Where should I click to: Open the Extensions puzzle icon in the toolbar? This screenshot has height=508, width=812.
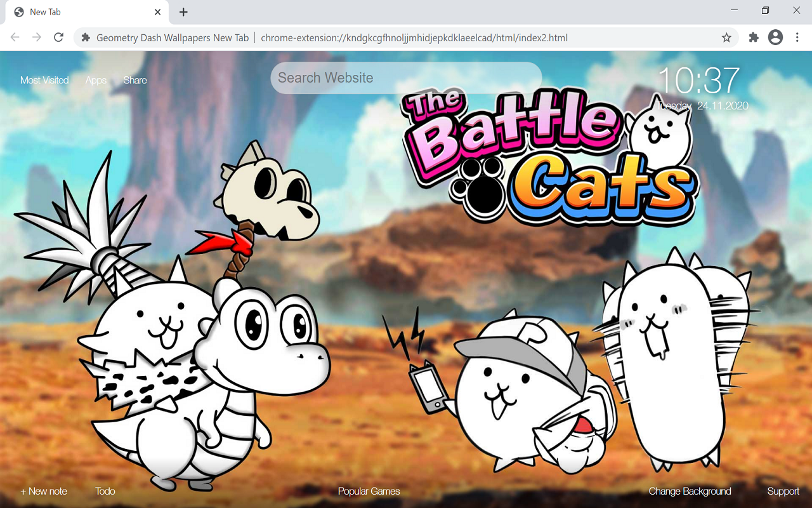coord(754,37)
